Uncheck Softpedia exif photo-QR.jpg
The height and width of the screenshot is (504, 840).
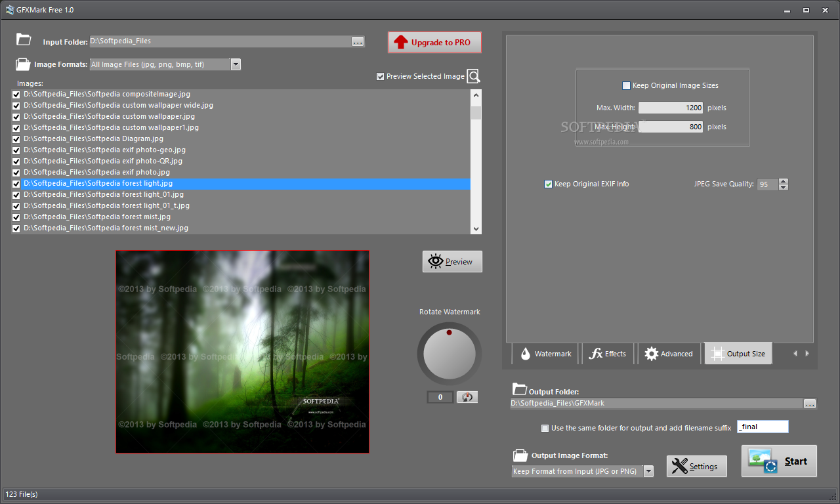tap(16, 161)
